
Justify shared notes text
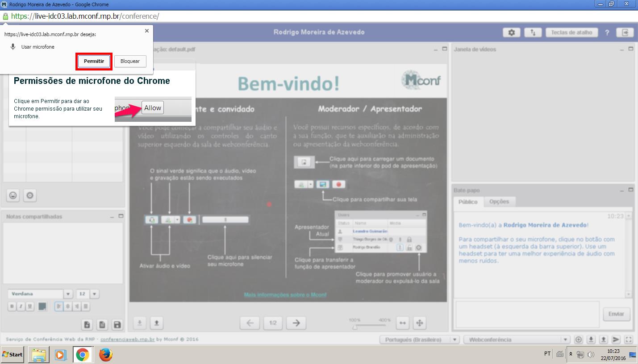[86, 306]
